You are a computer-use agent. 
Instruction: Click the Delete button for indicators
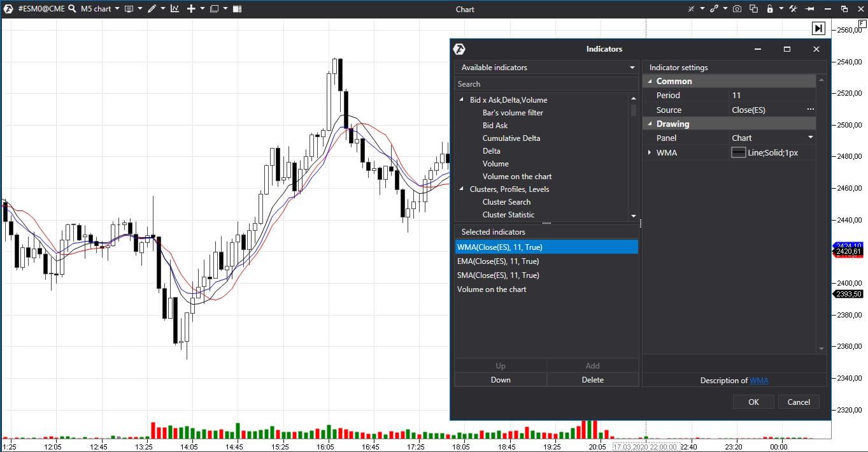[592, 379]
